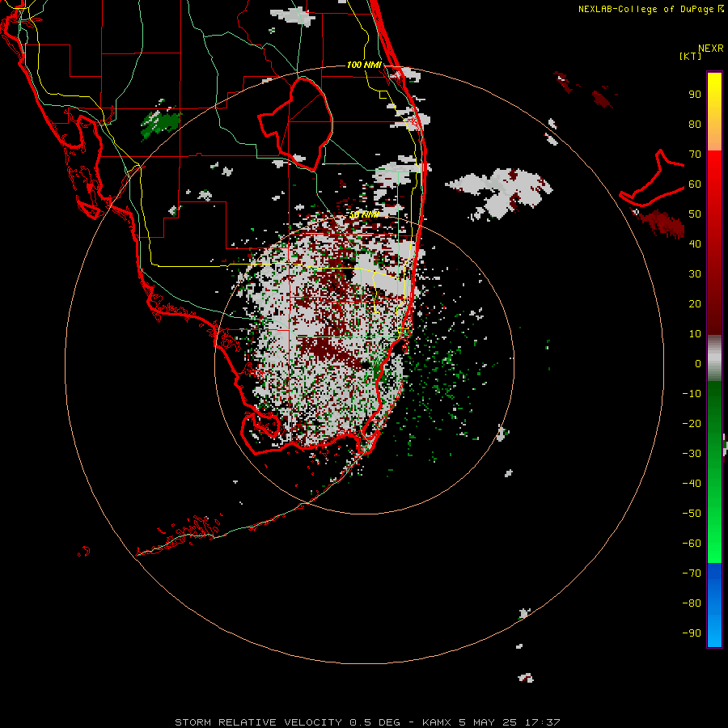Click the 60 value on velocity scale
Viewport: 728px width, 728px height.
click(695, 184)
